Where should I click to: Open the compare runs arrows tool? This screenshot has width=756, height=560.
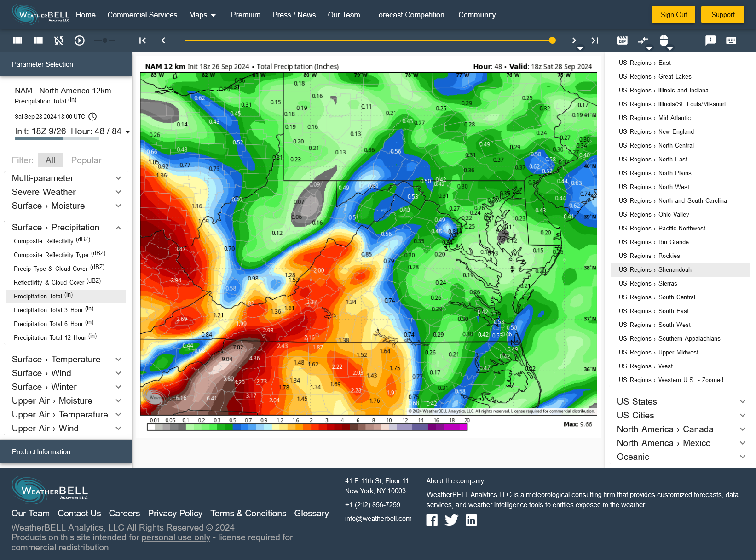pyautogui.click(x=643, y=41)
